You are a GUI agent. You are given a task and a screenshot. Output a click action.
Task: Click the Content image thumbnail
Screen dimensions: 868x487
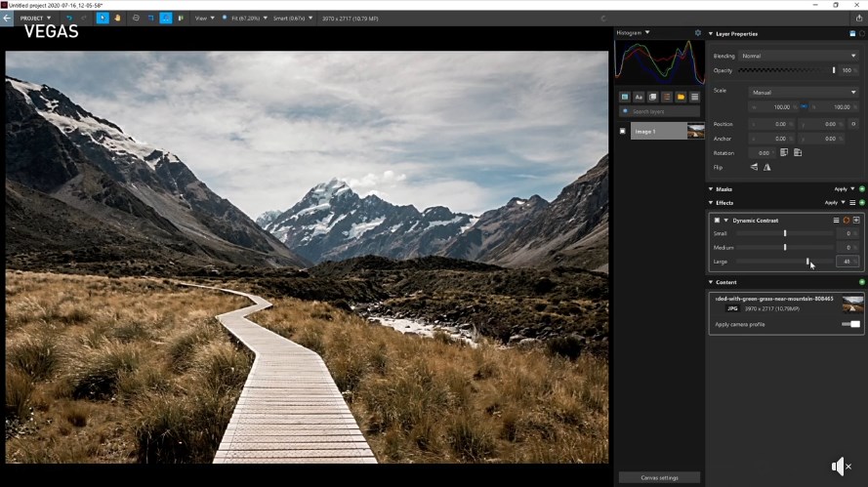(x=852, y=304)
